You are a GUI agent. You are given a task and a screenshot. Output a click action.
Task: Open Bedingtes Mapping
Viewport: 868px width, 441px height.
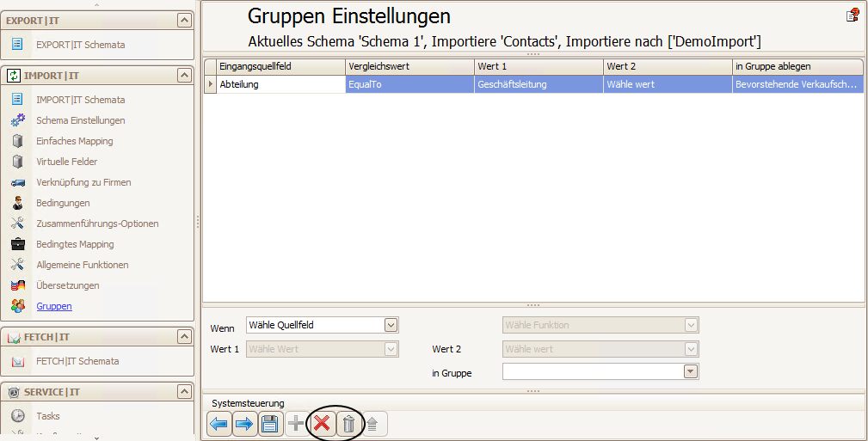click(x=75, y=244)
